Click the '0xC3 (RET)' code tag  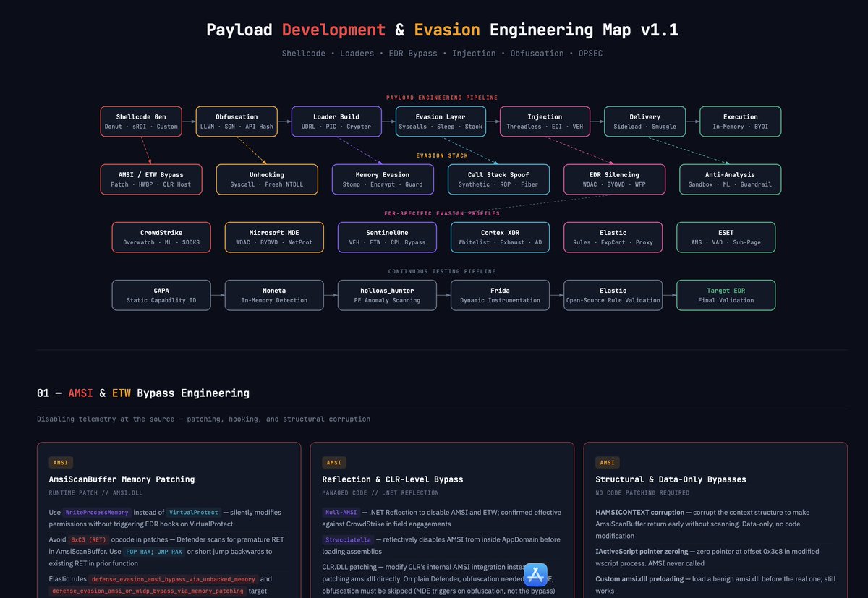click(x=88, y=539)
